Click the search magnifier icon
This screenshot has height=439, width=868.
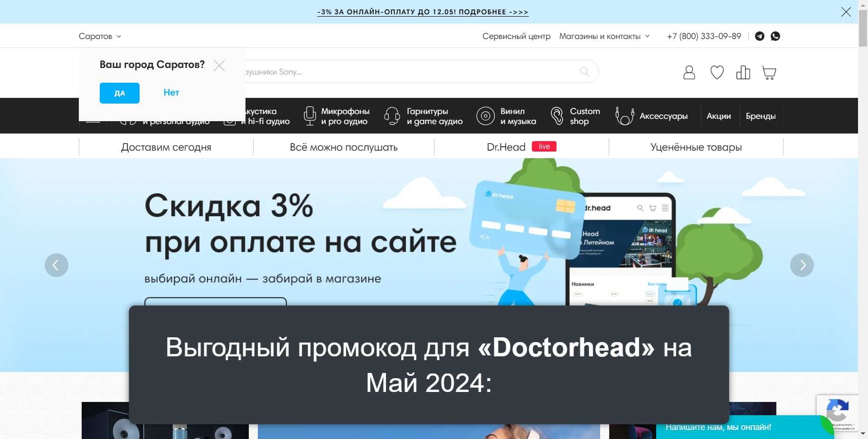[585, 72]
